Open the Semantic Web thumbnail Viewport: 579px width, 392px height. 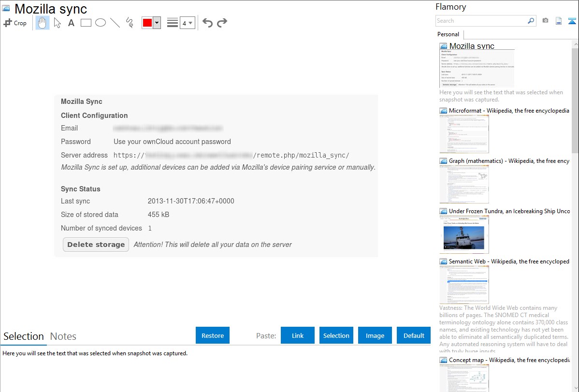464,285
